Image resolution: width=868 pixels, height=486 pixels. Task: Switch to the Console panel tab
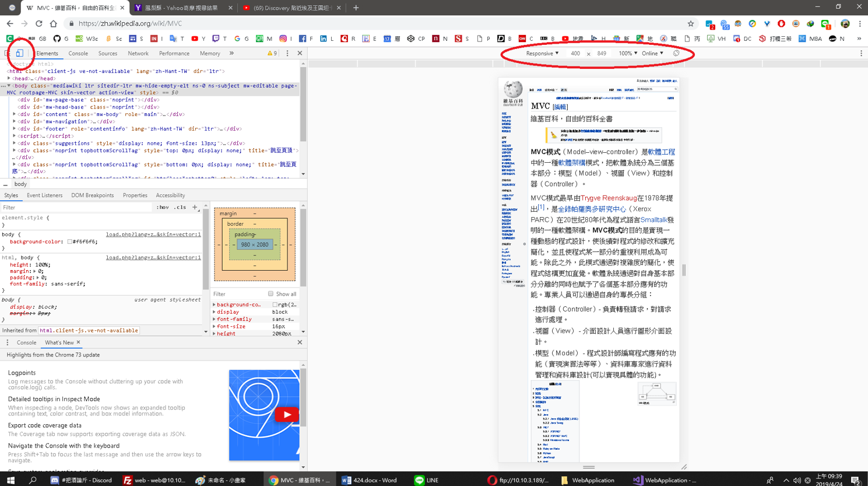coord(78,53)
